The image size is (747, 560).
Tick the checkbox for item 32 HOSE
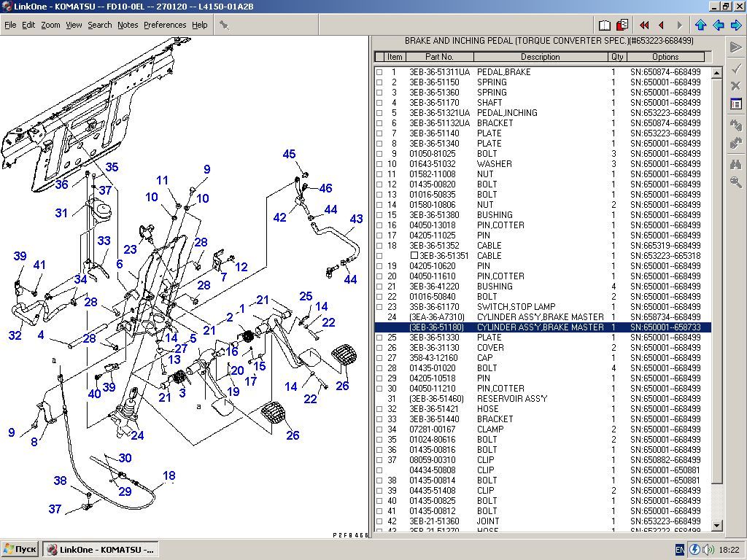click(x=379, y=409)
